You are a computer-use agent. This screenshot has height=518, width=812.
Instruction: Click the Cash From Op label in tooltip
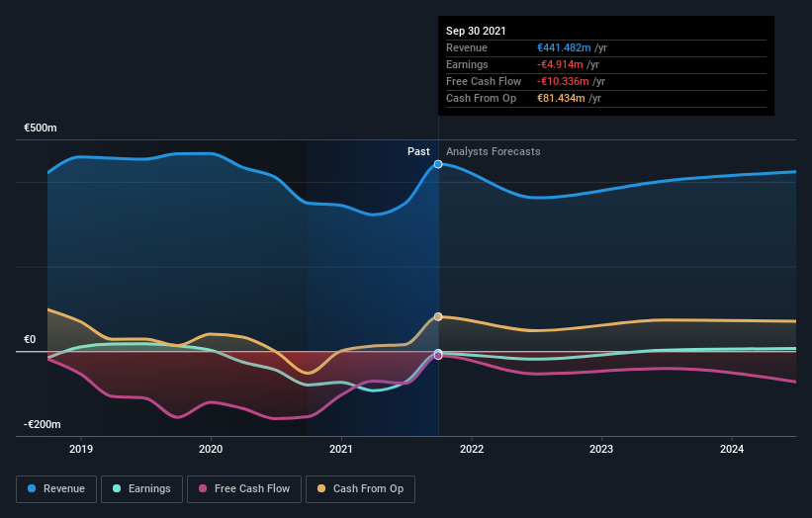coord(481,98)
